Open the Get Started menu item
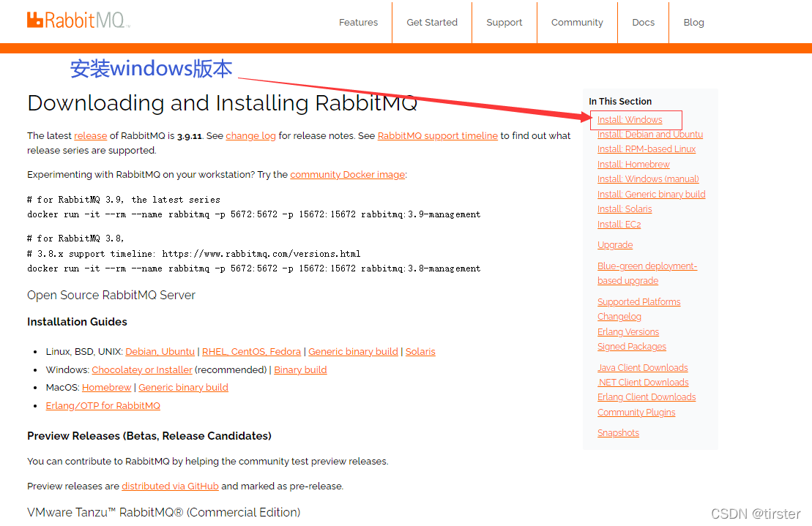Viewport: 812px width, 526px height. click(x=432, y=22)
